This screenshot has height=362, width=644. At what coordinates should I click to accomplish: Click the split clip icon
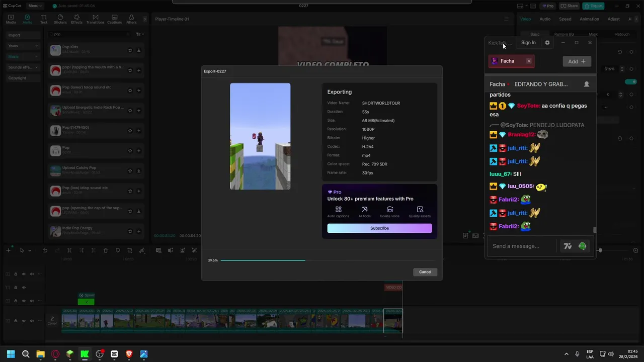click(69, 250)
